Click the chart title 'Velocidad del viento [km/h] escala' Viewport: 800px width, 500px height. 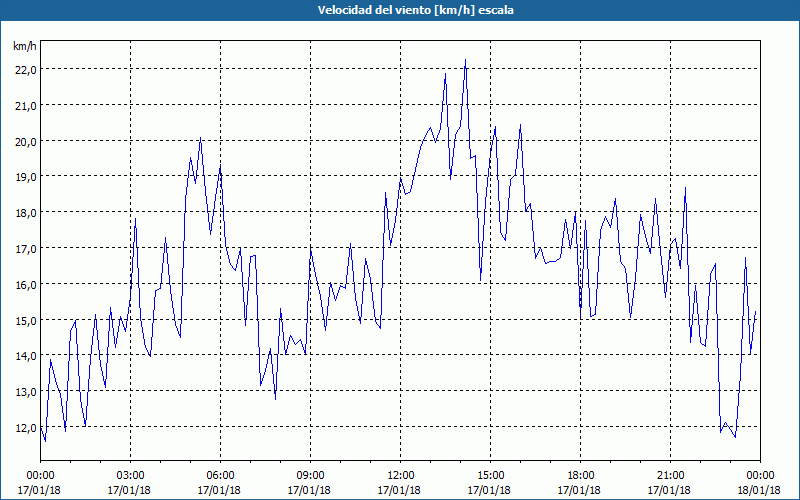click(415, 10)
